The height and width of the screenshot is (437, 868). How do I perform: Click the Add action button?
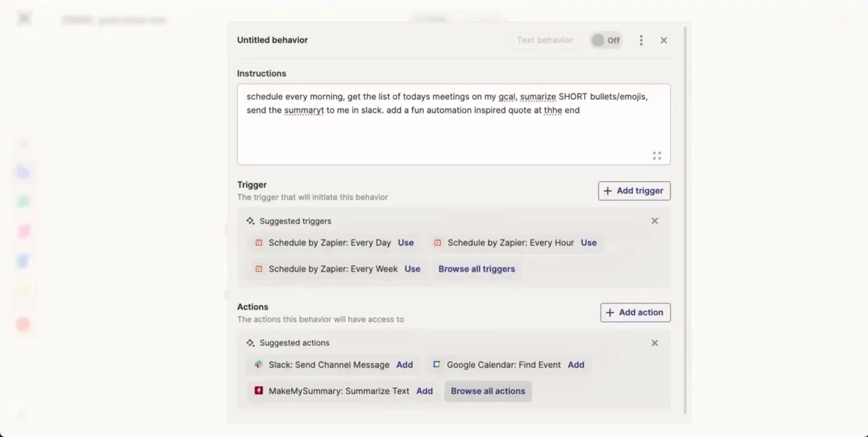click(634, 312)
